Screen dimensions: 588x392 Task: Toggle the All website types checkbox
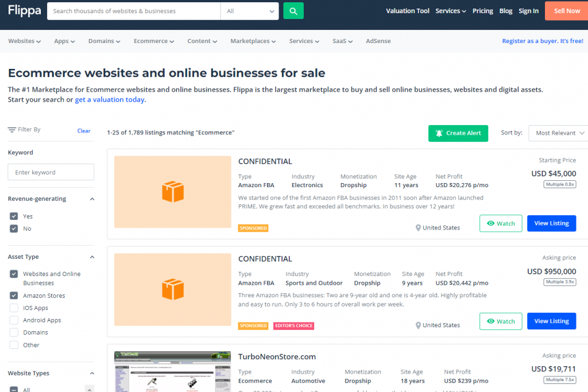coord(14,389)
